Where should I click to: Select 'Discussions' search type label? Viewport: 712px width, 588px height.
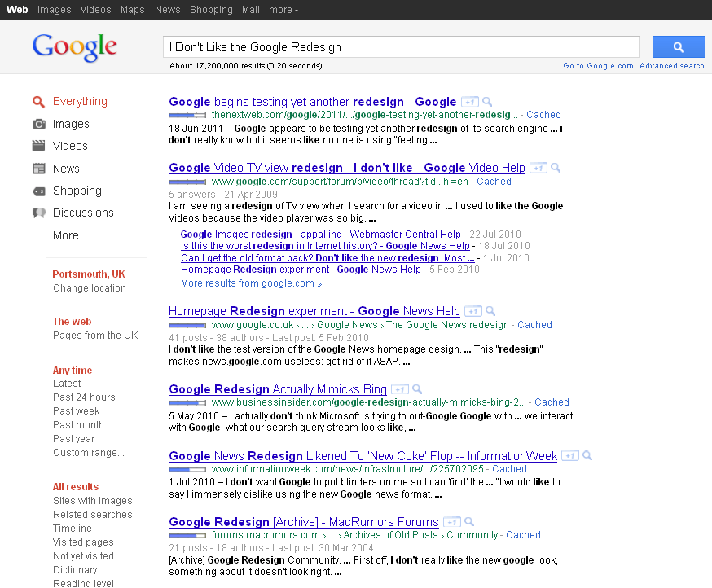[x=83, y=213]
